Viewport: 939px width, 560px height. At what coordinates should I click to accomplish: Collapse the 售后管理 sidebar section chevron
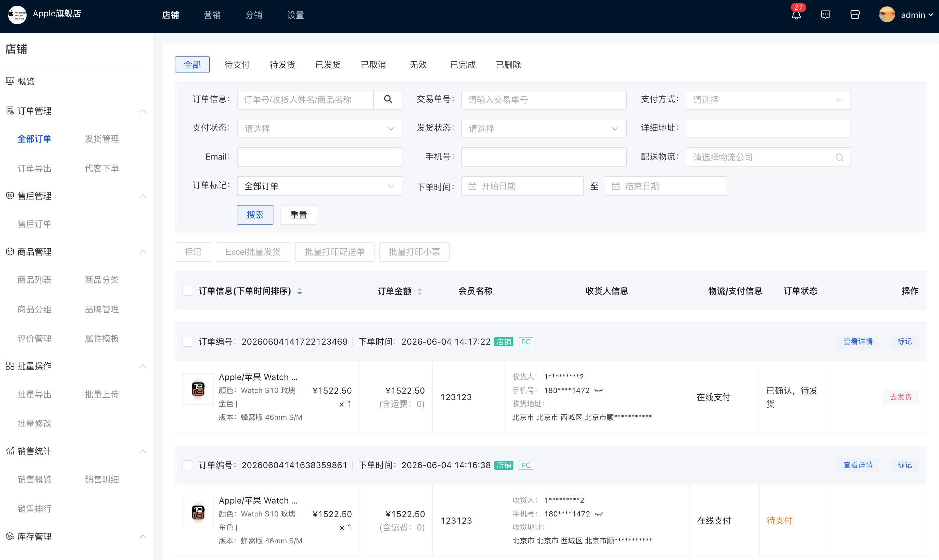pos(143,196)
